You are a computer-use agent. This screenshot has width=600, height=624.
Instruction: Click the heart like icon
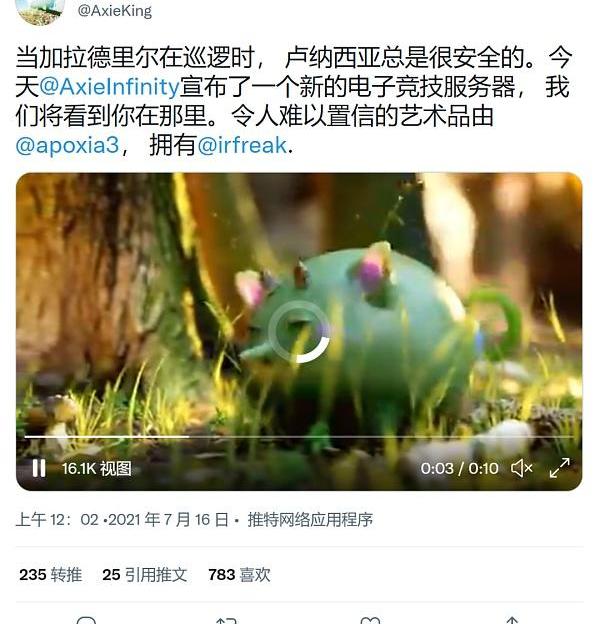(x=370, y=620)
